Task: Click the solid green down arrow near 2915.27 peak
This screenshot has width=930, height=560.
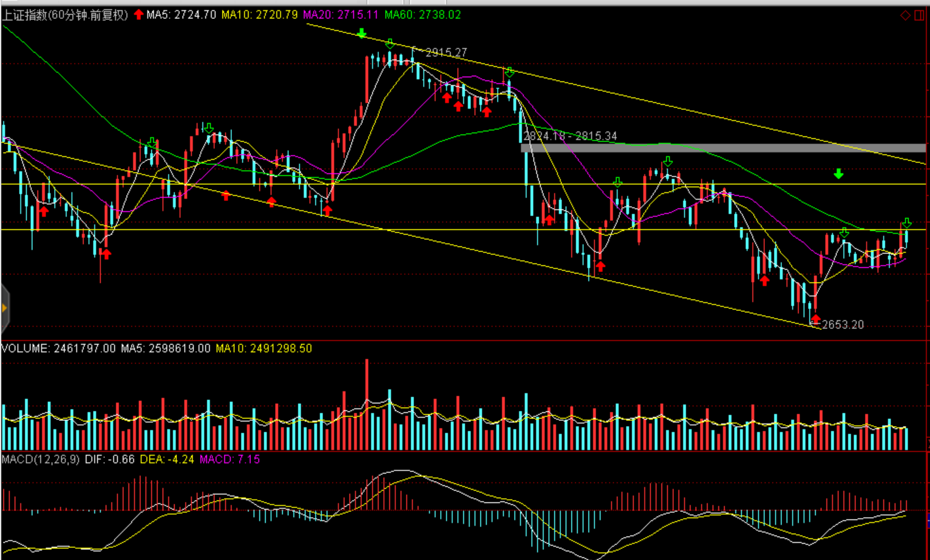Action: click(x=361, y=33)
